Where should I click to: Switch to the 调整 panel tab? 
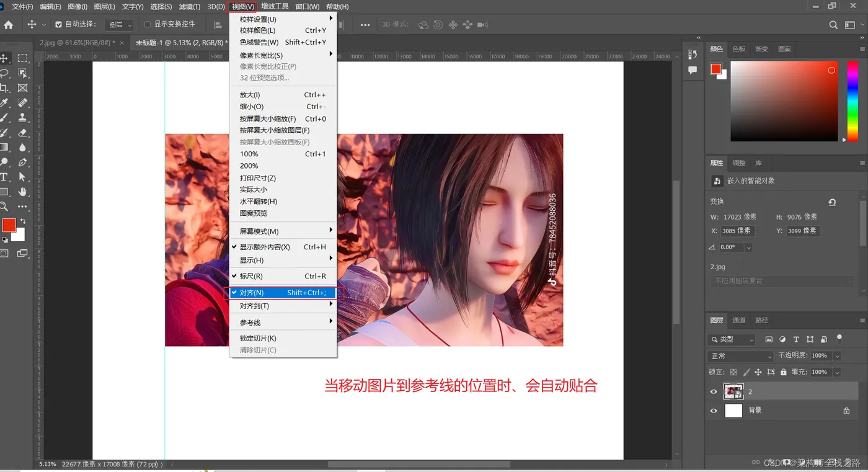point(738,163)
